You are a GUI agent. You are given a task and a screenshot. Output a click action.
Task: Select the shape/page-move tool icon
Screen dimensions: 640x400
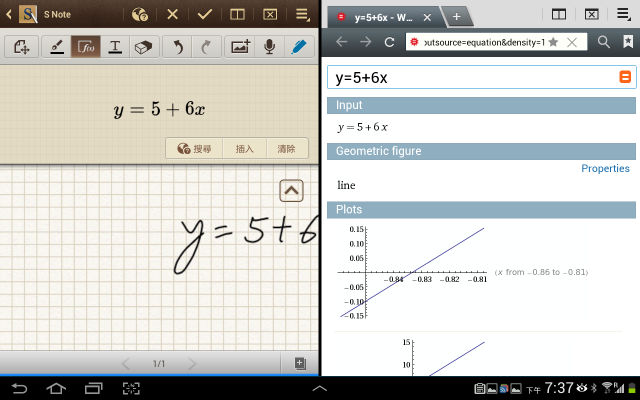(x=21, y=47)
